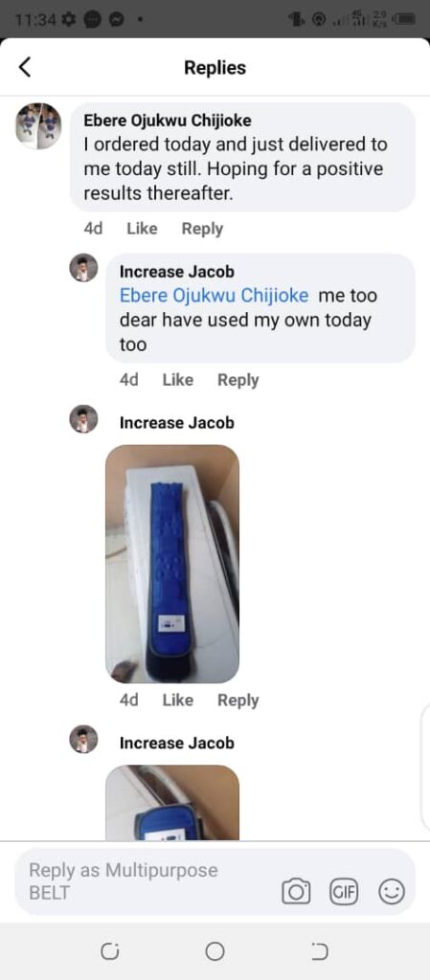Like the blue belt photo comment

click(177, 700)
